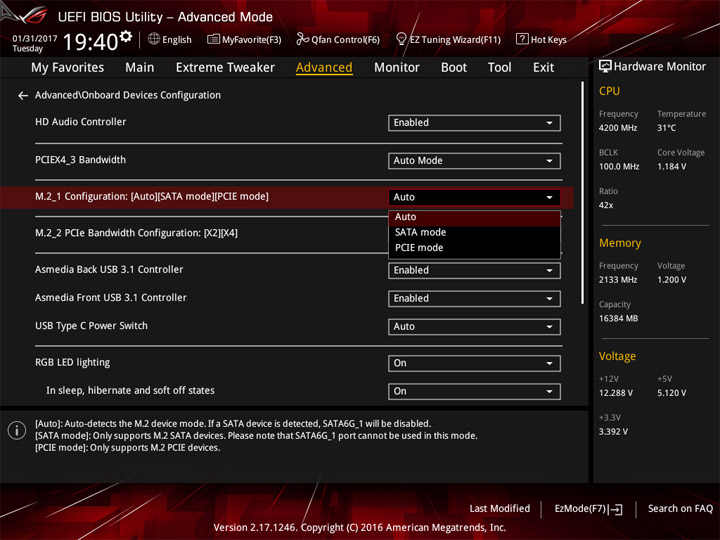Viewport: 720px width, 540px height.
Task: Click the globe language icon
Action: tap(154, 39)
